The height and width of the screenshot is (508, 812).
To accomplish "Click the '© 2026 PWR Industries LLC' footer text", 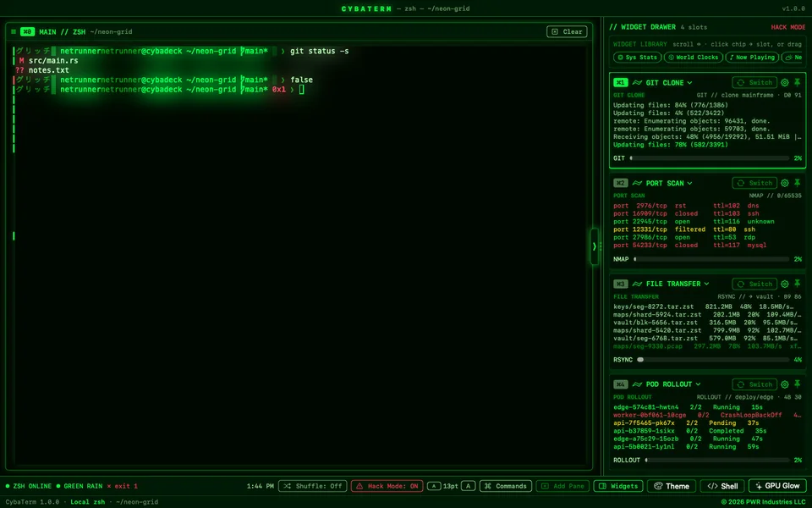I will pyautogui.click(x=764, y=501).
